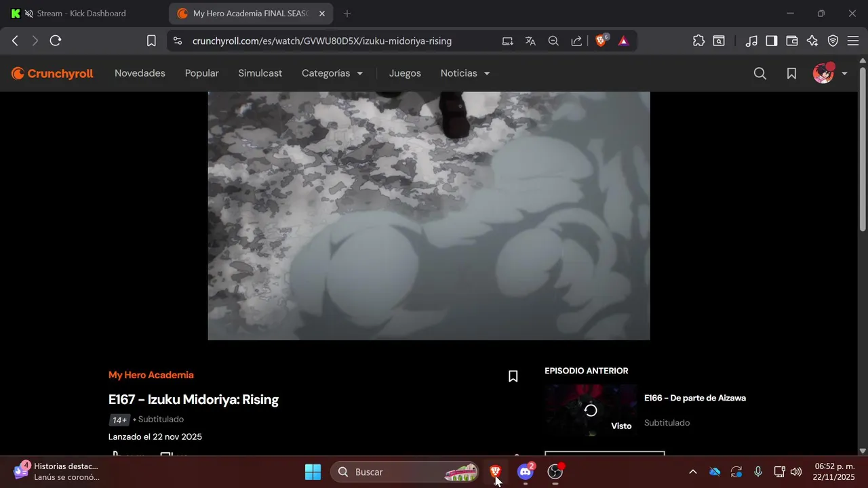Viewport: 868px width, 488px height.
Task: Open a new browser tab
Action: 347,14
